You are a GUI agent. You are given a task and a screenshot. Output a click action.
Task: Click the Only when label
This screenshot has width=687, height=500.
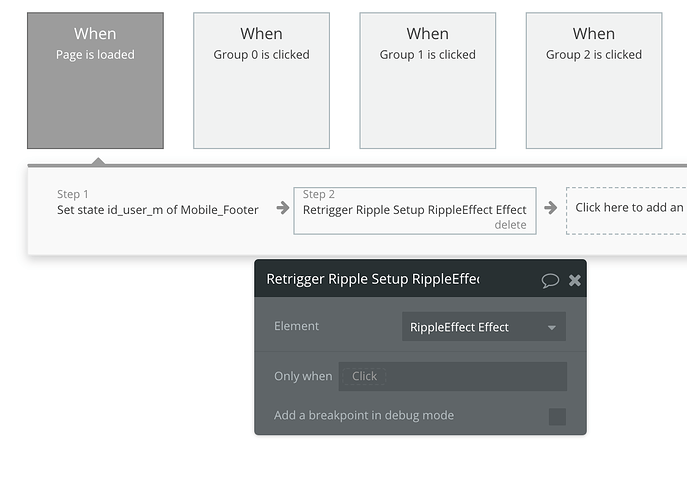pyautogui.click(x=302, y=376)
